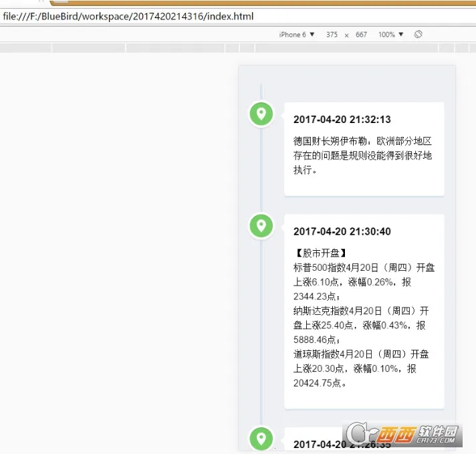Click the 纳斯达克指数 line in the second card
476x454 pixels.
pos(361,311)
